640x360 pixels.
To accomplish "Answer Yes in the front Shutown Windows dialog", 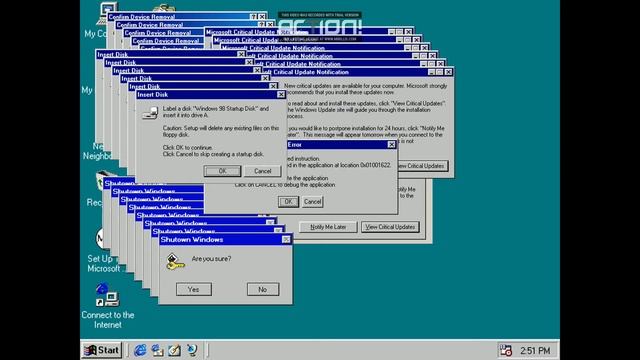I will click(193, 289).
